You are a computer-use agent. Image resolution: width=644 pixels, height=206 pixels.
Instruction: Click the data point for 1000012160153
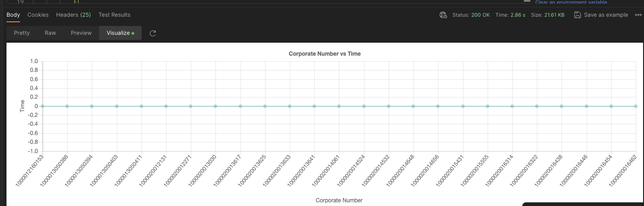point(42,106)
